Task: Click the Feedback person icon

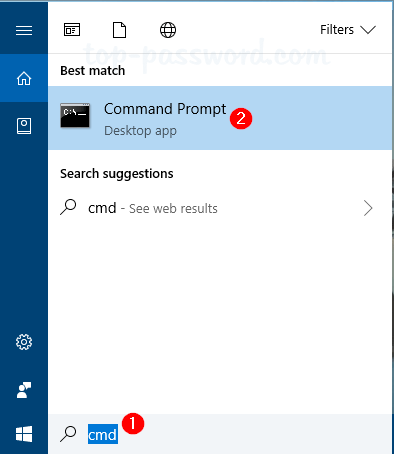Action: [x=24, y=390]
